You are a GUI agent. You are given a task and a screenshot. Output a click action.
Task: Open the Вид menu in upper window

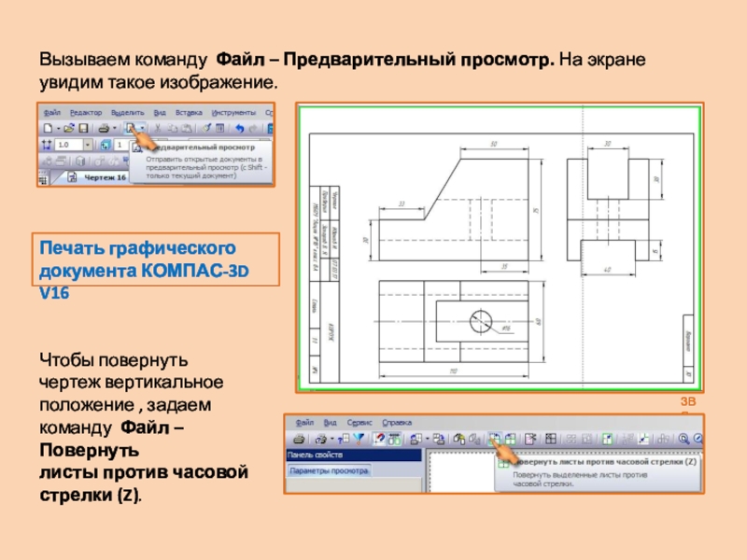click(160, 112)
